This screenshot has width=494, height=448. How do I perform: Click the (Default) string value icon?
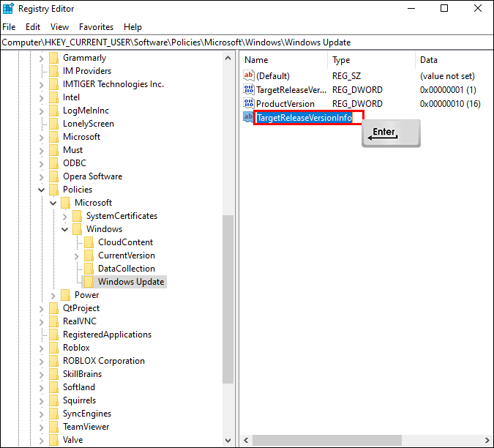249,75
